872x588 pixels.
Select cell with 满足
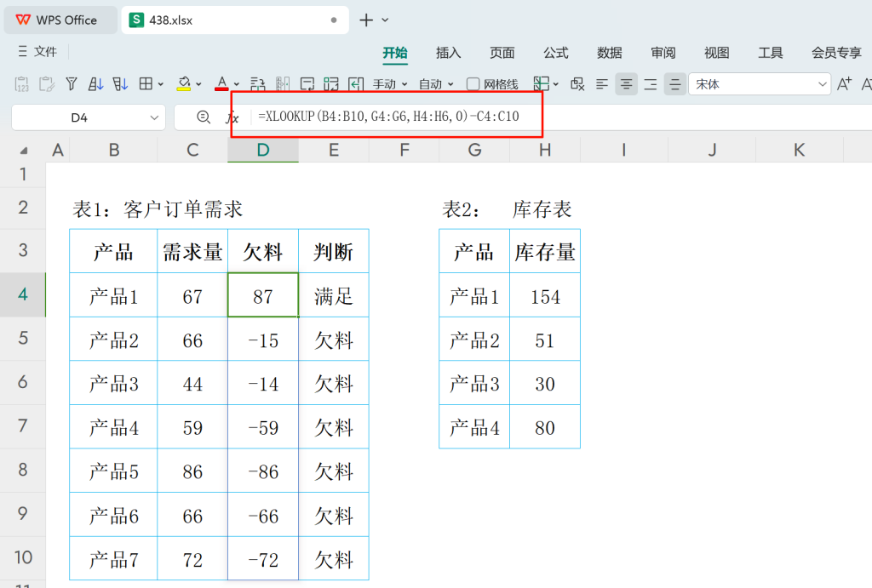point(334,295)
